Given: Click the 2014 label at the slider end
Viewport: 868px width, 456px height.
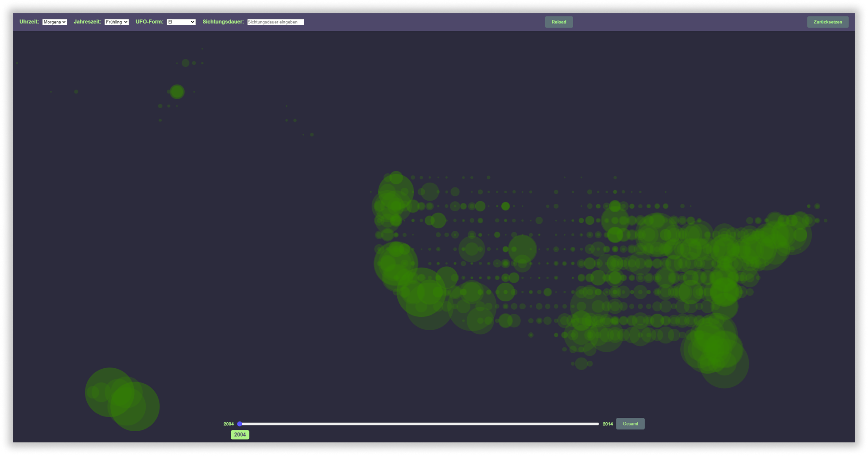Looking at the screenshot, I should [608, 424].
